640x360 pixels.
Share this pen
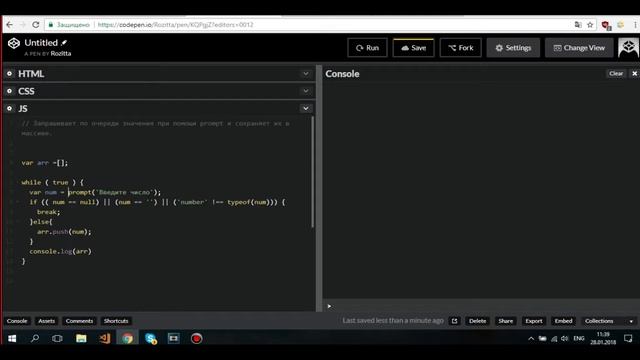505,321
